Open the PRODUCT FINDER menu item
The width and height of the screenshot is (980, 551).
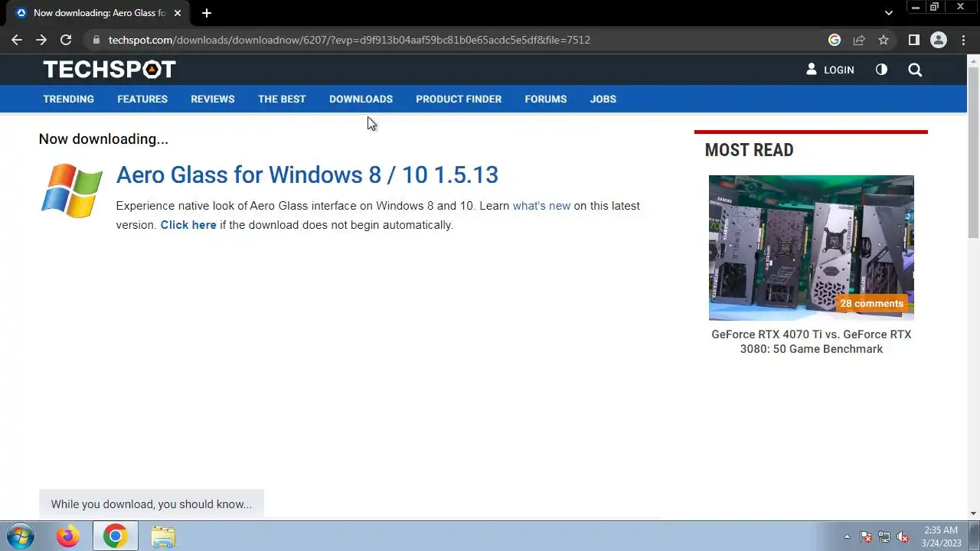point(459,99)
